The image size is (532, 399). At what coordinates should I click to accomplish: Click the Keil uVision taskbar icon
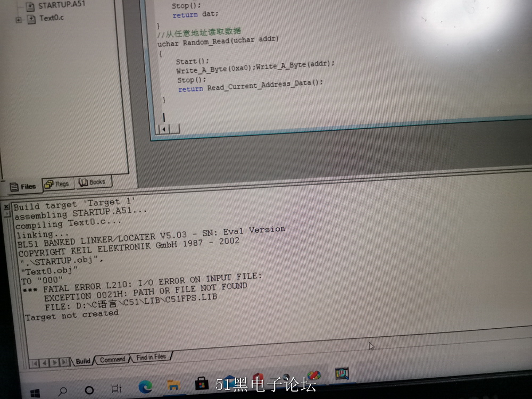(342, 373)
